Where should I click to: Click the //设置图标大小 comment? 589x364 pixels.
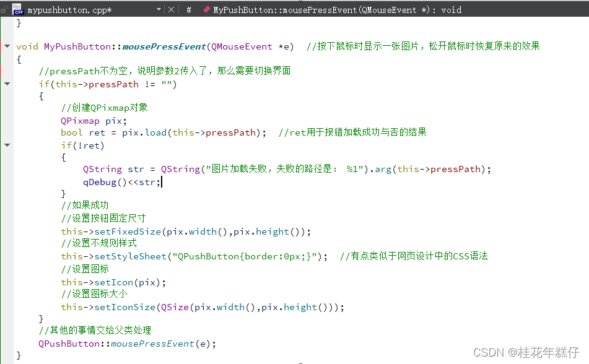[x=94, y=294]
